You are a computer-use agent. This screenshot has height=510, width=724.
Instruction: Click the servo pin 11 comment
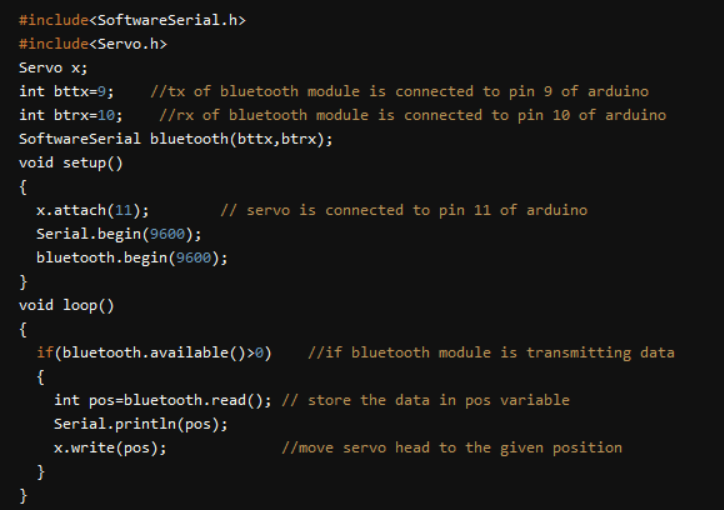click(403, 210)
